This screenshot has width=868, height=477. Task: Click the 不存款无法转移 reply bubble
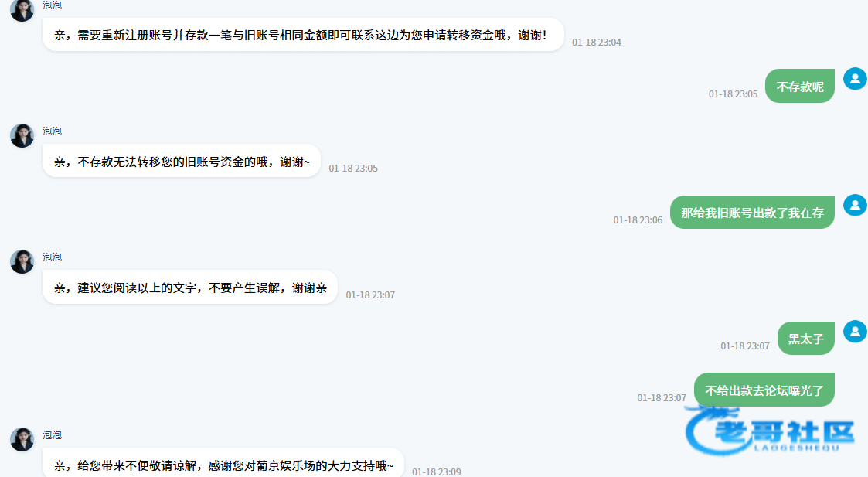182,161
